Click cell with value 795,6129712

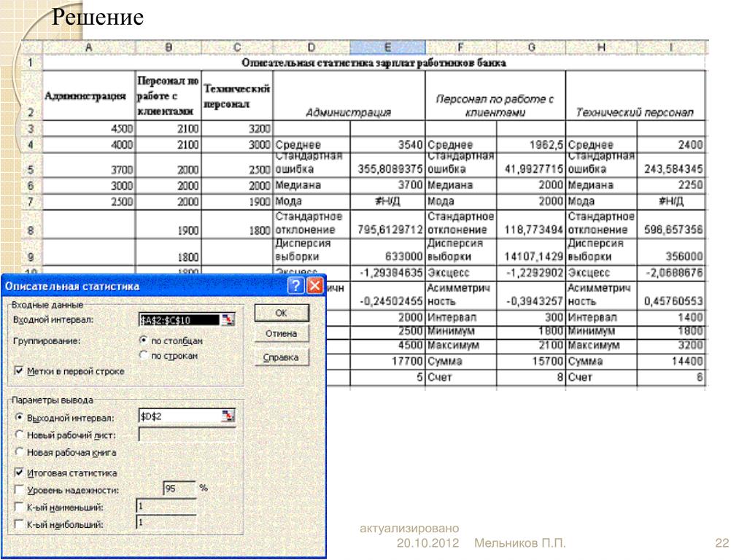[x=387, y=225]
